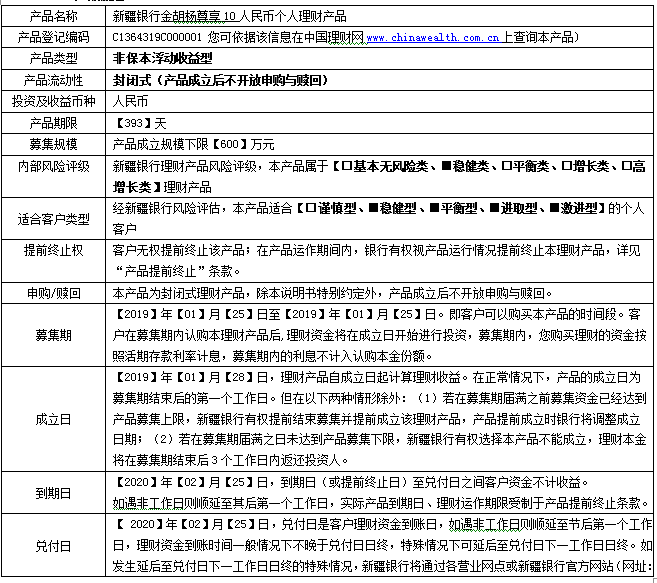Viewport: 657px width, 583px height.
Task: Click the 募集规模 label cell
Action: click(53, 145)
